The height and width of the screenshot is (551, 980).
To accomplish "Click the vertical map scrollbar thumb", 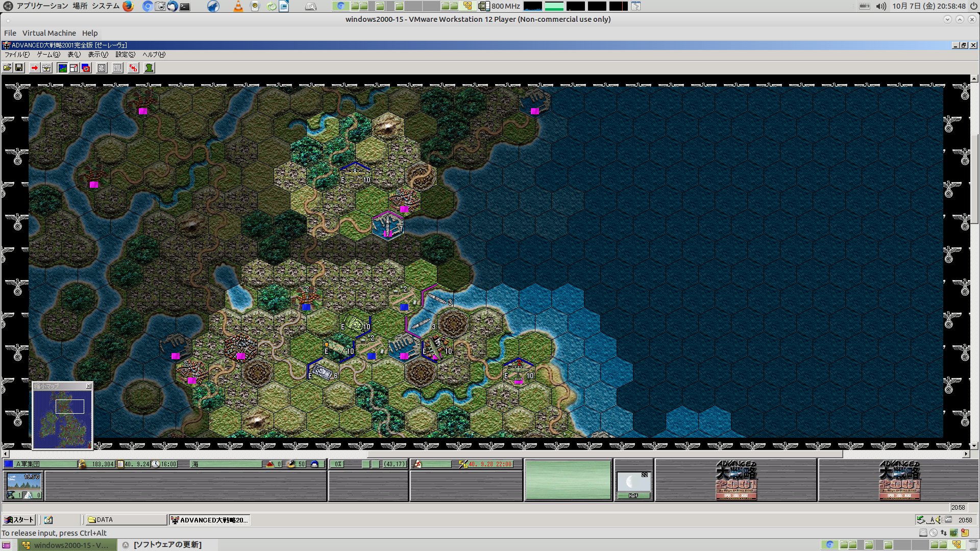I will pyautogui.click(x=974, y=179).
